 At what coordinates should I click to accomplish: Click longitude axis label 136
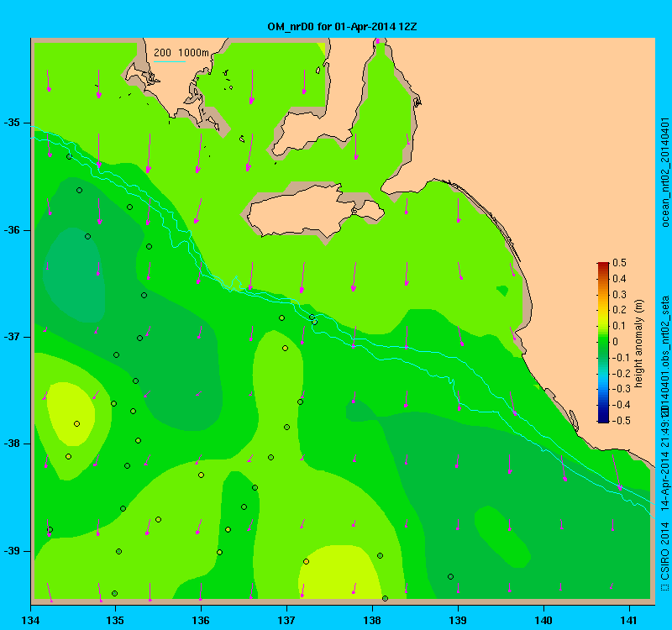pos(201,620)
